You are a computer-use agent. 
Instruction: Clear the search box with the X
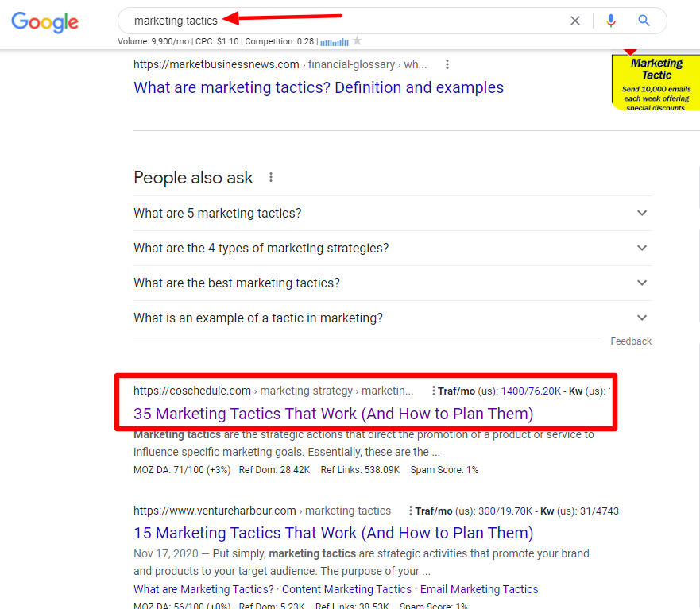click(575, 21)
